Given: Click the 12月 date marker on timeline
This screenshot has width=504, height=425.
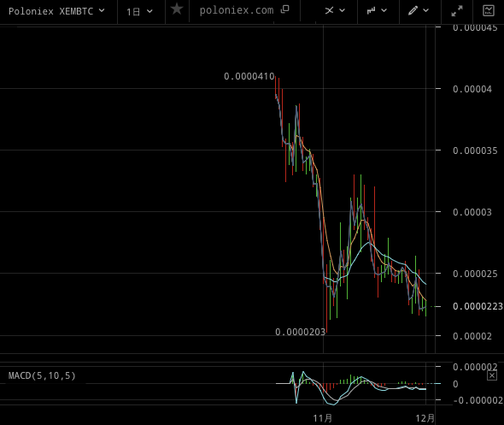Looking at the screenshot, I should point(425,418).
